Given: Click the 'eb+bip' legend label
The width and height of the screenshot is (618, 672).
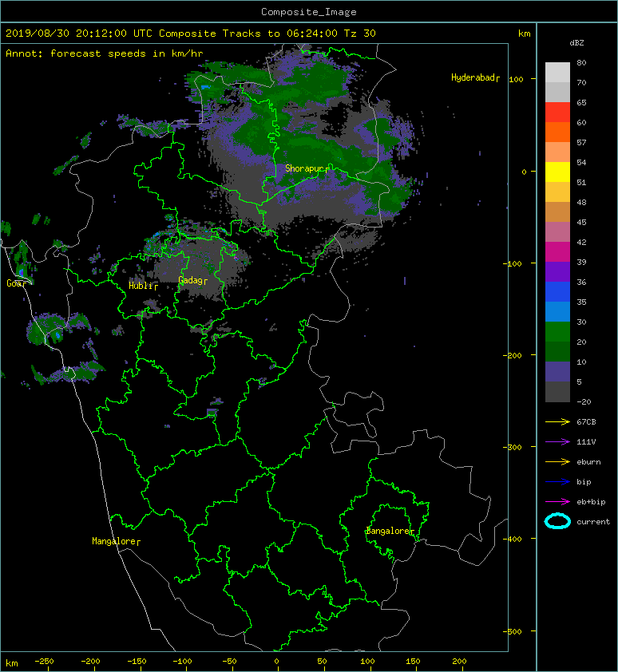Looking at the screenshot, I should tap(592, 502).
